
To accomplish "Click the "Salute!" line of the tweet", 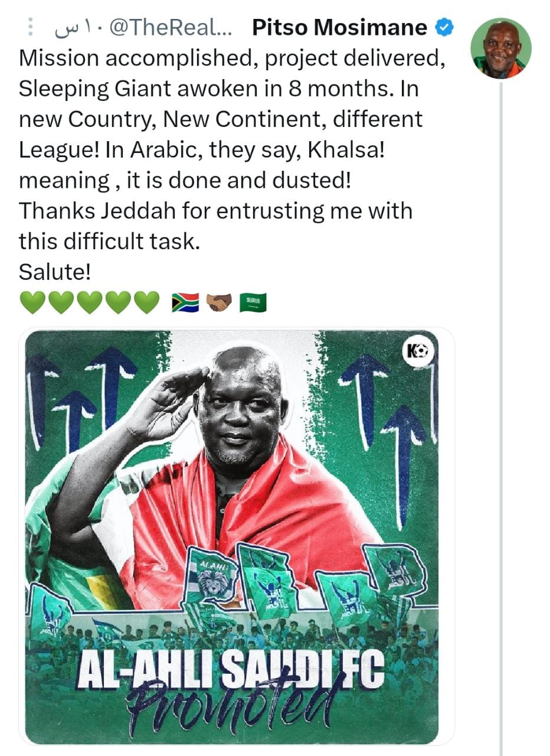I will tap(55, 271).
